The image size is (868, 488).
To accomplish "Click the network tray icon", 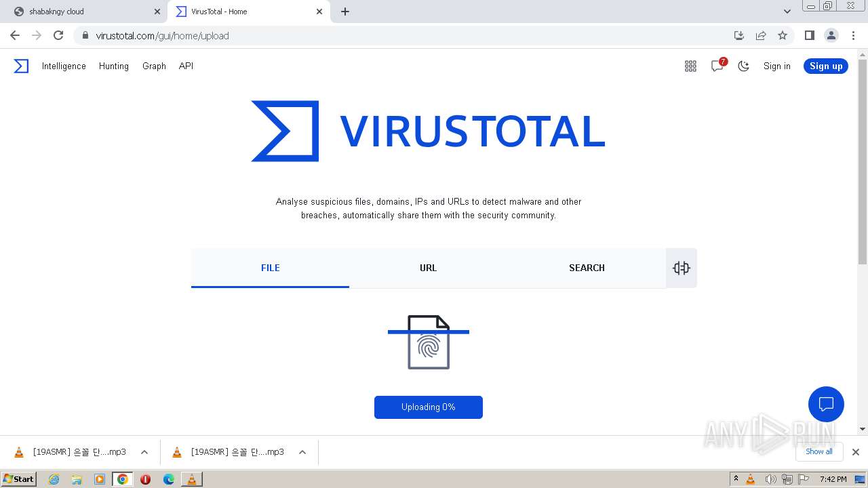I will click(x=787, y=479).
